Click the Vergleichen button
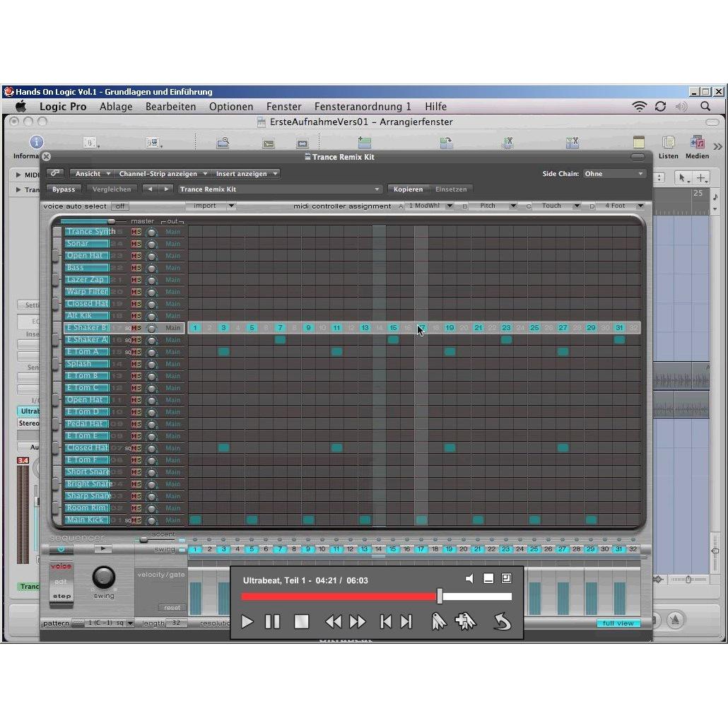Viewport: 728px width, 728px height. tap(112, 189)
